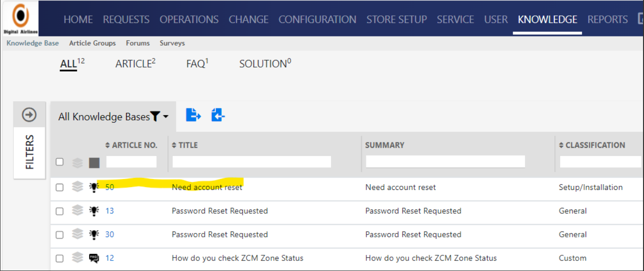Switch to the ARTICLE tab

click(x=136, y=63)
